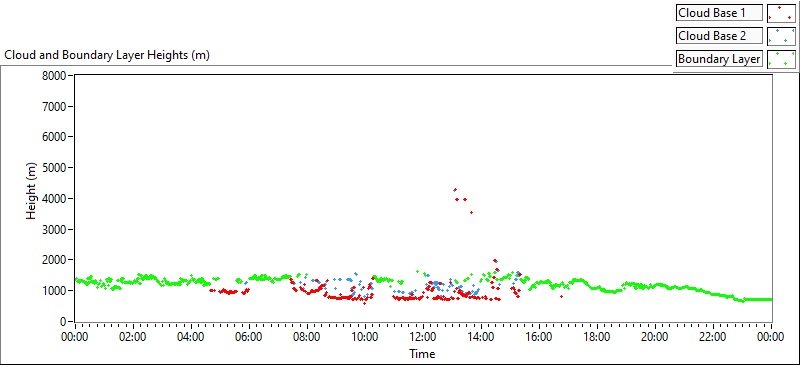Click the 16:00 time axis label

pos(539,337)
